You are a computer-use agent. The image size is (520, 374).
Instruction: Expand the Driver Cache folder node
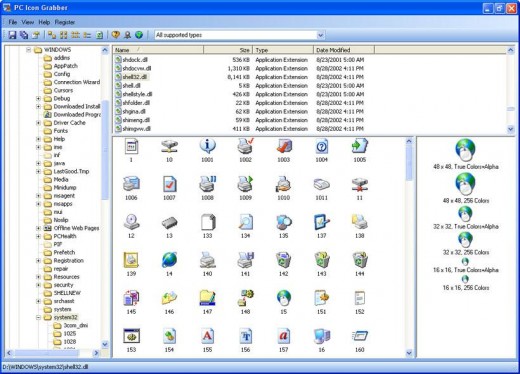tap(38, 123)
